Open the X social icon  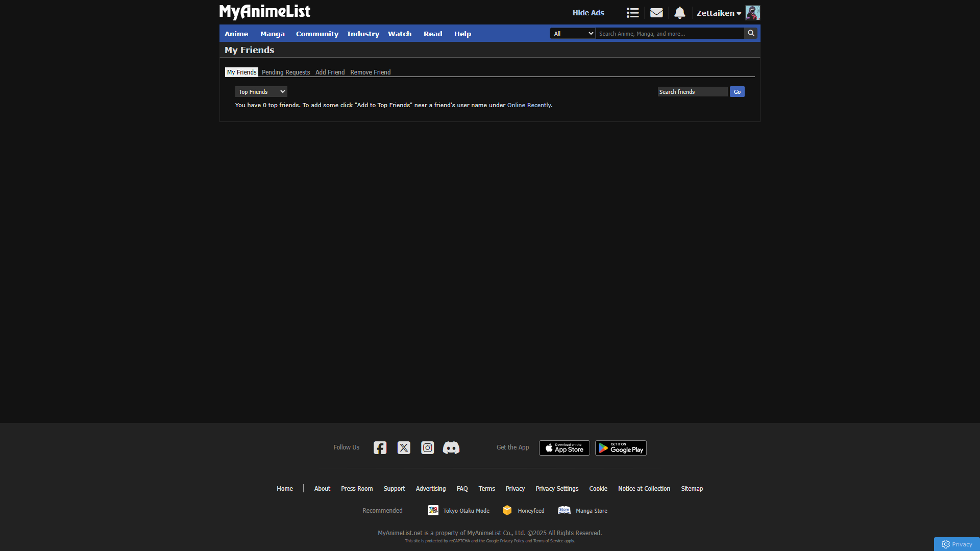pos(404,447)
